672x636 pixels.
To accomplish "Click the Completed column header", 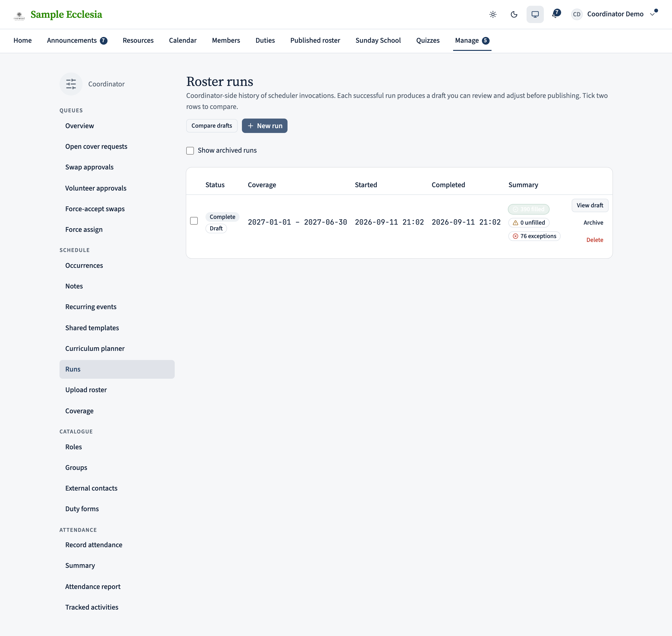I will coord(448,185).
